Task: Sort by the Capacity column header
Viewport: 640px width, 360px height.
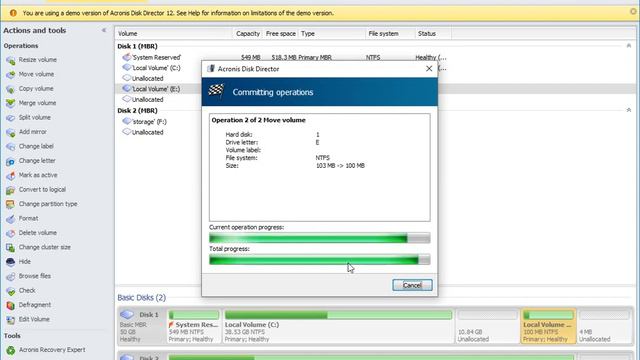Action: (247, 33)
